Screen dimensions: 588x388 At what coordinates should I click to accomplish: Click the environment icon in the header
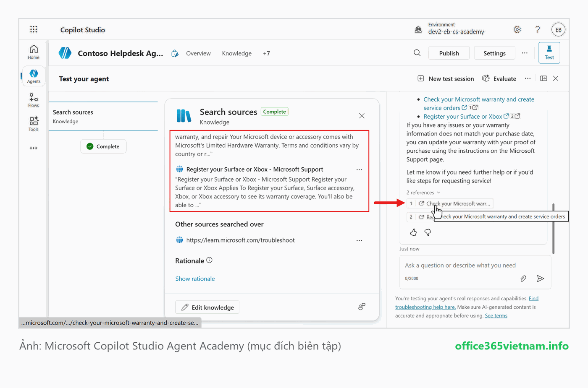(418, 29)
